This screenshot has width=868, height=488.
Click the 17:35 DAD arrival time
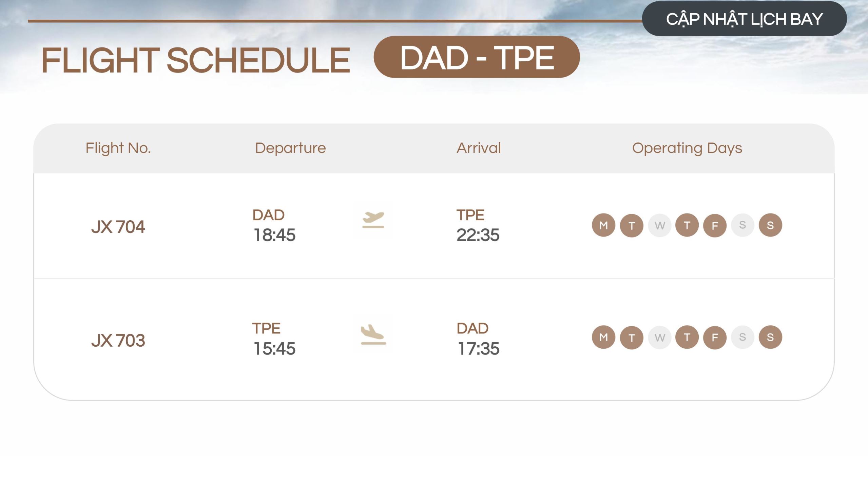pyautogui.click(x=478, y=348)
